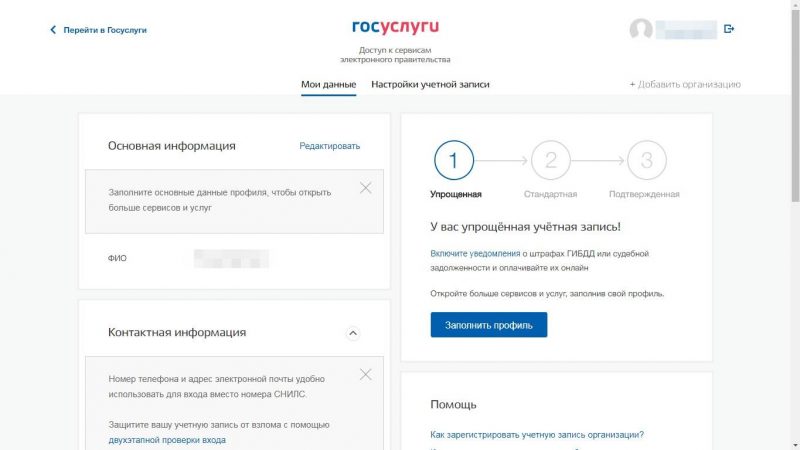Open Включите уведомления link
The height and width of the screenshot is (450, 800).
[475, 254]
